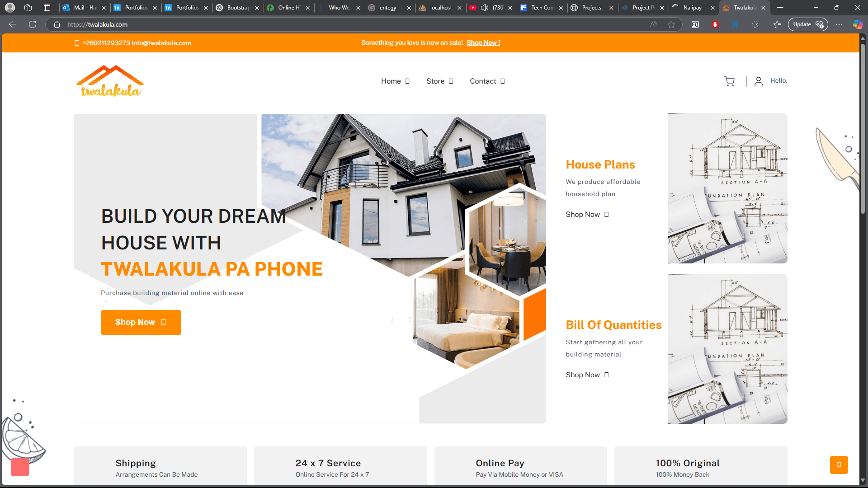The image size is (868, 488).
Task: Click the Update button in the toolbar
Action: (808, 24)
